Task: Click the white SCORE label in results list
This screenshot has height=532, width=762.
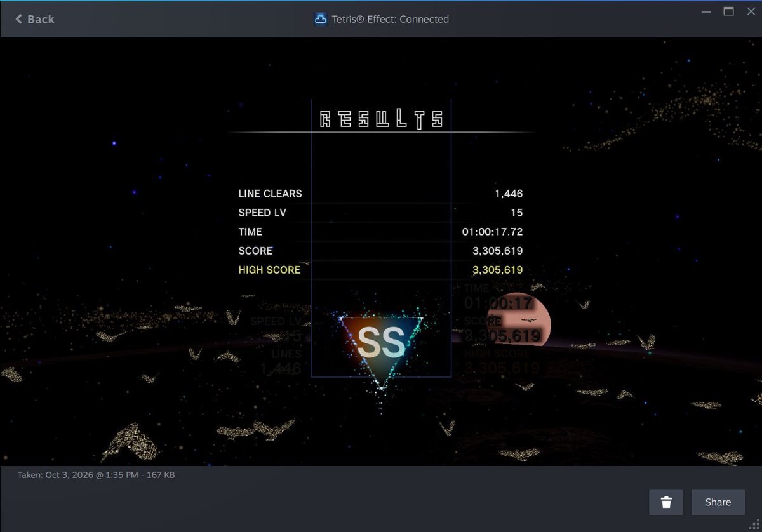Action: 256,251
